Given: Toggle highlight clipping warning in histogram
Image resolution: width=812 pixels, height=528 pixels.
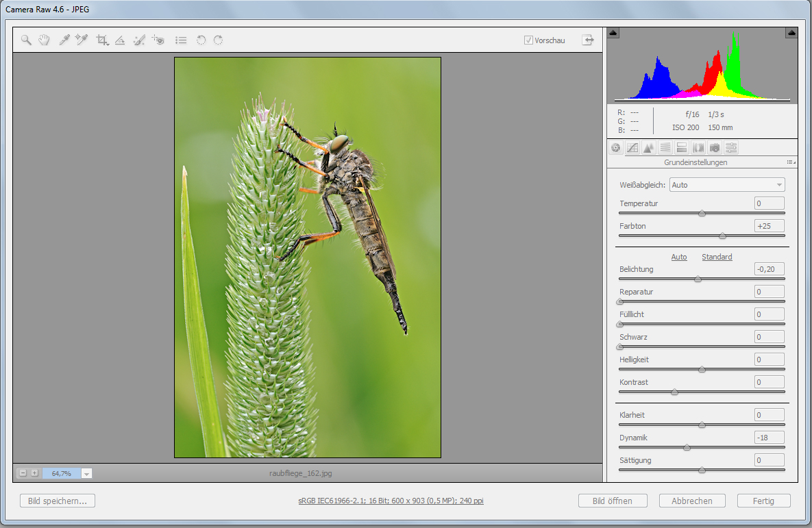Looking at the screenshot, I should click(x=791, y=33).
